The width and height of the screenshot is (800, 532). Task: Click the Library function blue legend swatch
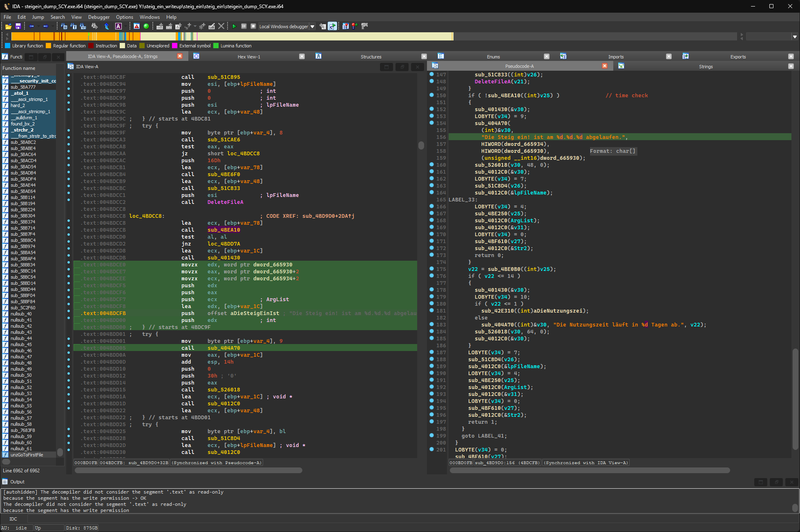8,46
